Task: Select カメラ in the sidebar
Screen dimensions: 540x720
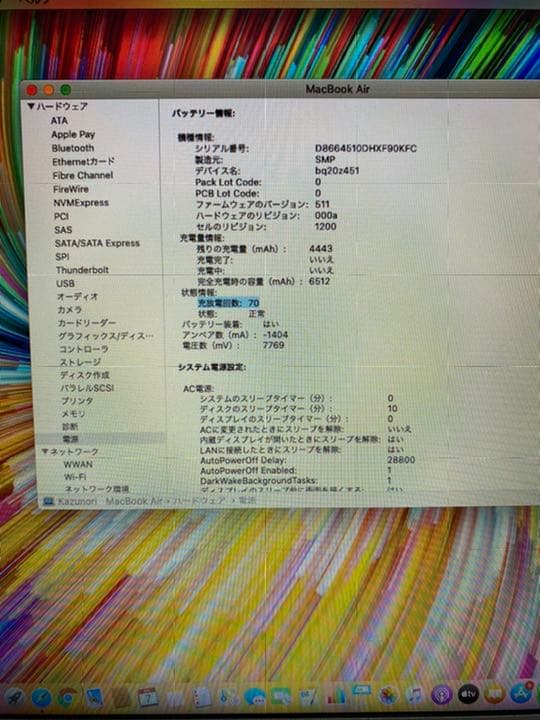Action: (69, 310)
